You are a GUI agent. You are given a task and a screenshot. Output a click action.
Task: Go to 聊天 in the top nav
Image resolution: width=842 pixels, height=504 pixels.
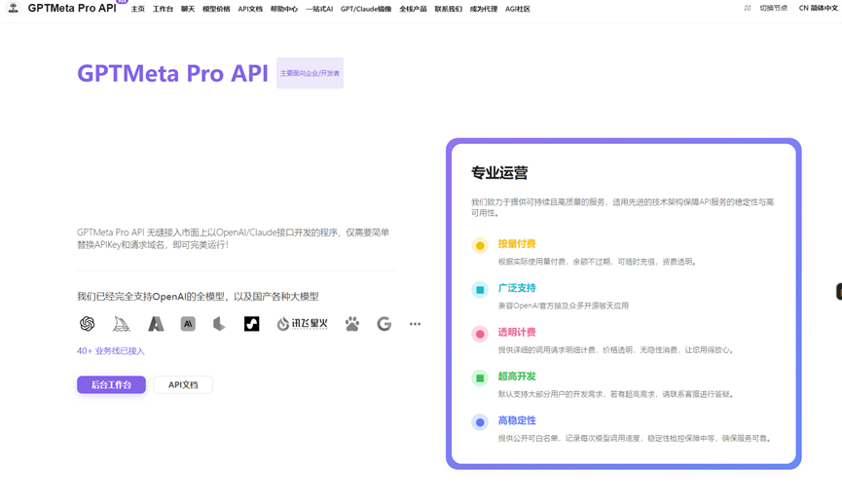coord(188,9)
